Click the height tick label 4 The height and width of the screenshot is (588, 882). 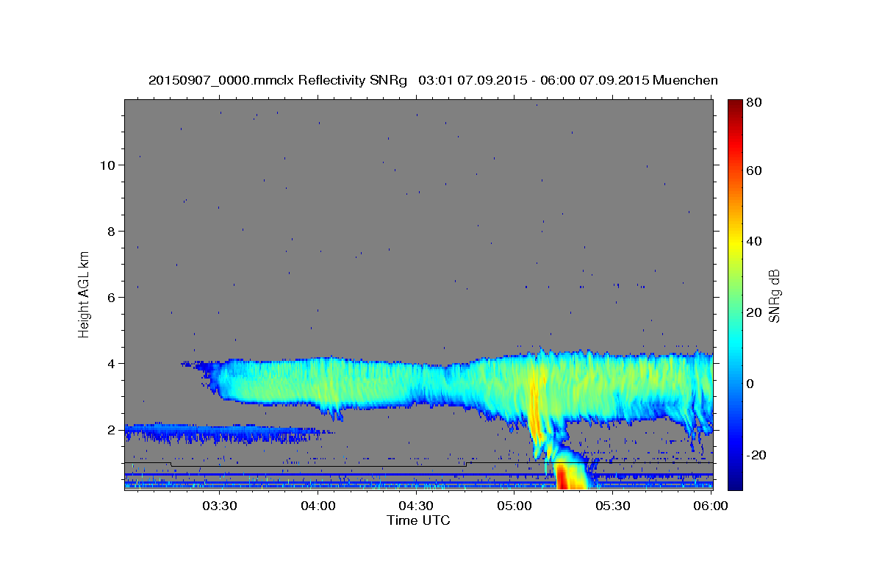(111, 364)
